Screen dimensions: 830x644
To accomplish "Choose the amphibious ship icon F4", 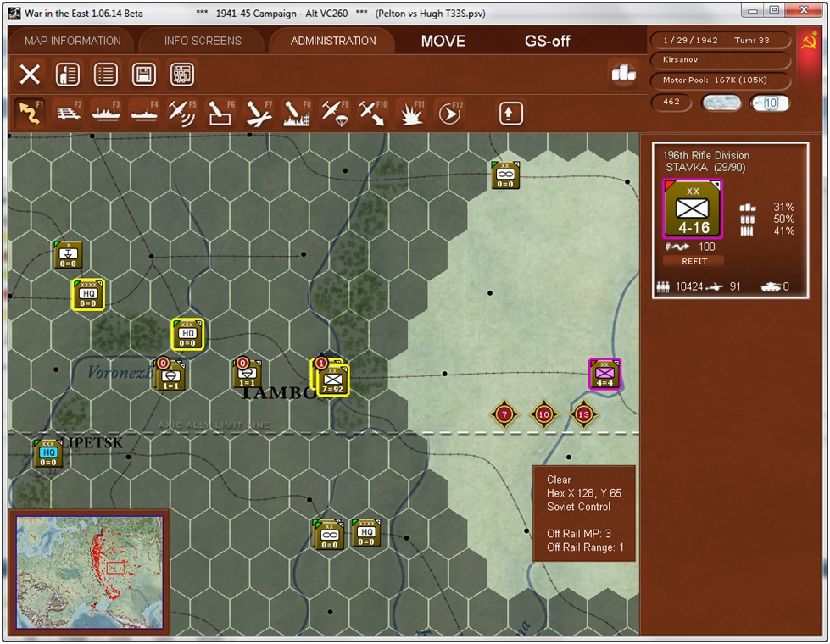I will click(x=144, y=113).
